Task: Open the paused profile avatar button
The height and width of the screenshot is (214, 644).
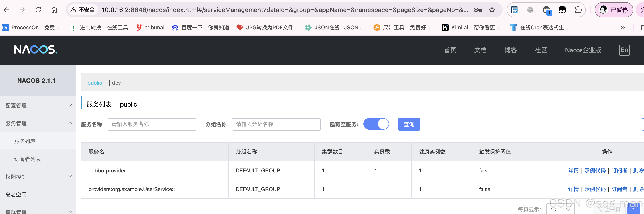Action: [x=614, y=10]
